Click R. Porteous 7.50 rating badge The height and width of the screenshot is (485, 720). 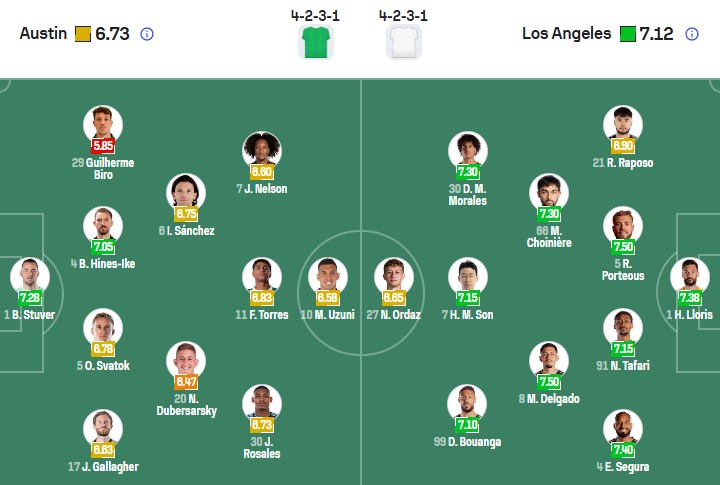pyautogui.click(x=623, y=247)
